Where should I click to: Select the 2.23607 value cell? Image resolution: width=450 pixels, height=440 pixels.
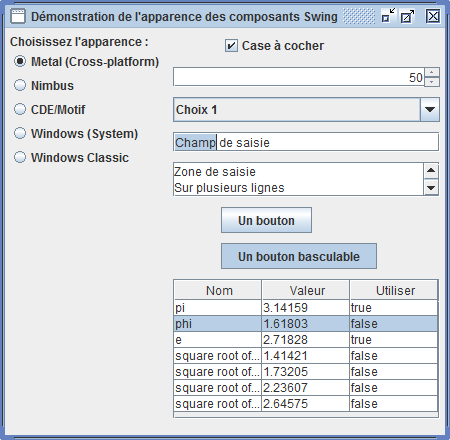(306, 388)
